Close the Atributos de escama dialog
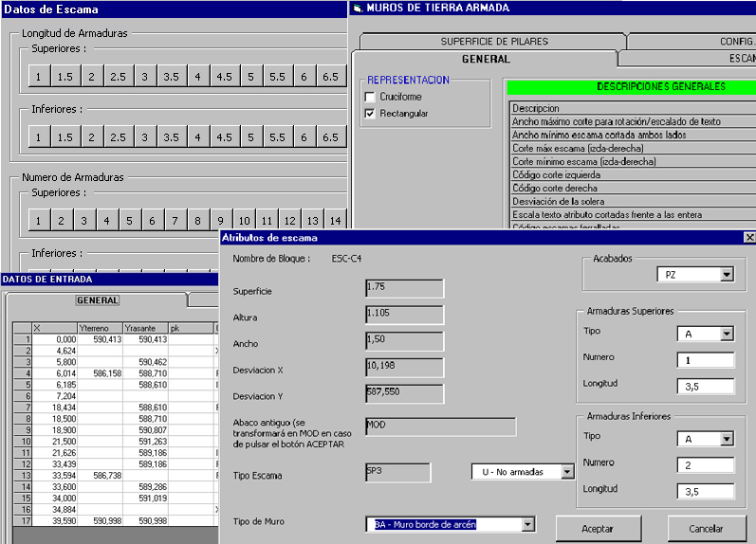Image resolution: width=756 pixels, height=544 pixels. tap(749, 237)
